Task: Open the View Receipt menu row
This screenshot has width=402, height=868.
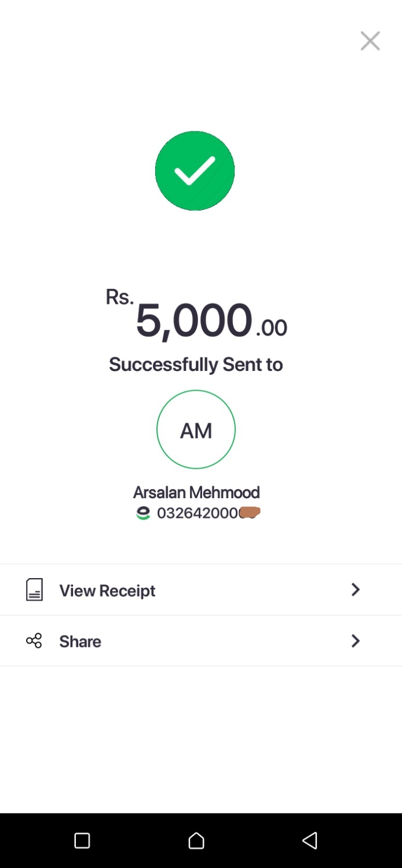Action: pos(201,590)
